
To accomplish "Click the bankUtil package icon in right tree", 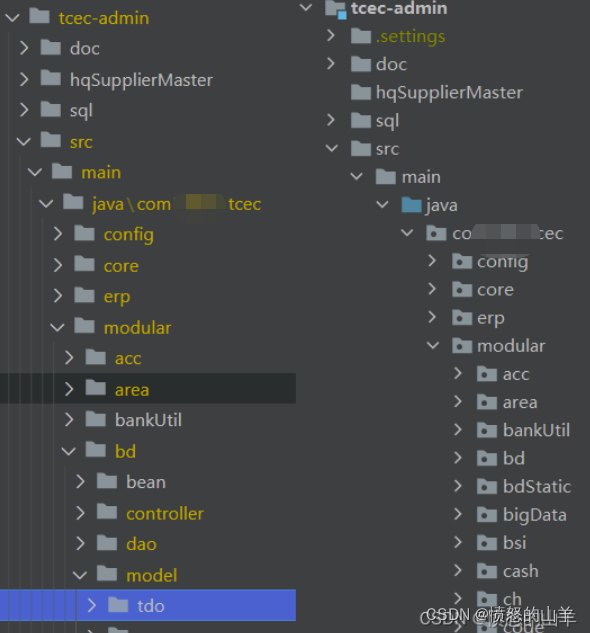I will click(487, 430).
